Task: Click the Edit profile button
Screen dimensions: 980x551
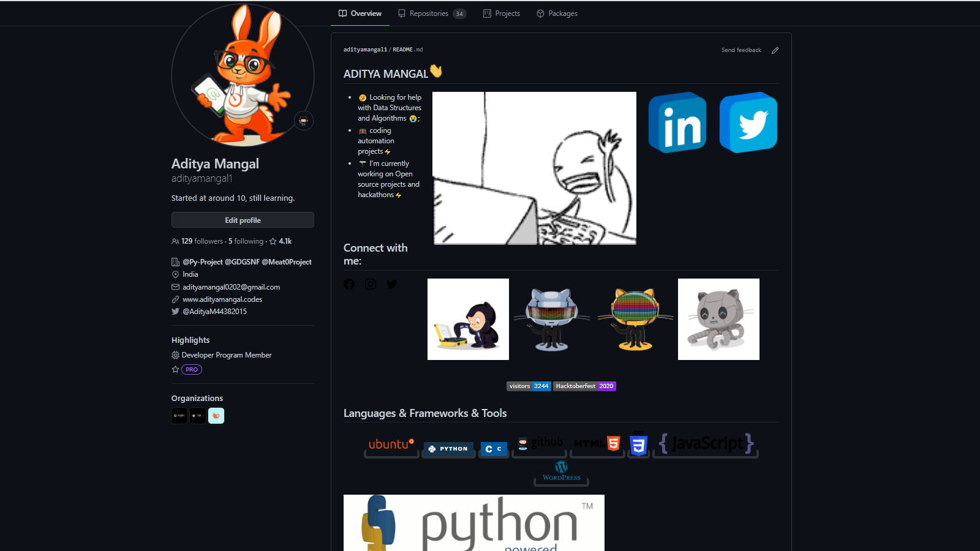Action: 243,220
